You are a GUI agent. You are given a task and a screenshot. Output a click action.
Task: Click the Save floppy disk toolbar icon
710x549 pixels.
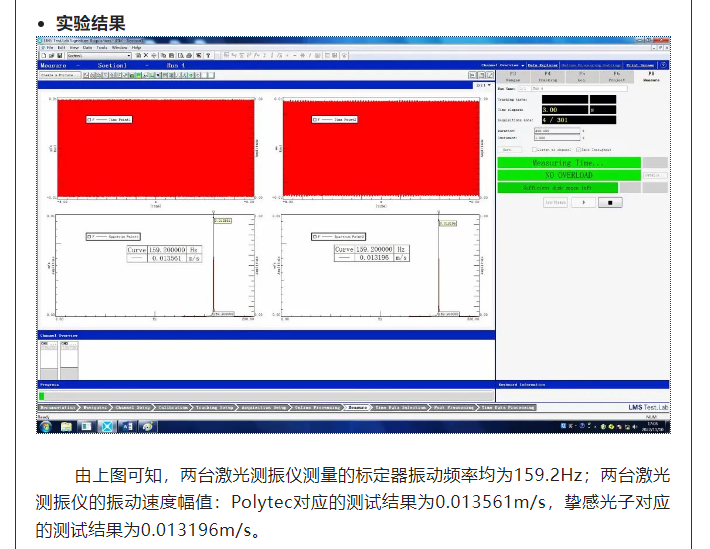tap(59, 56)
